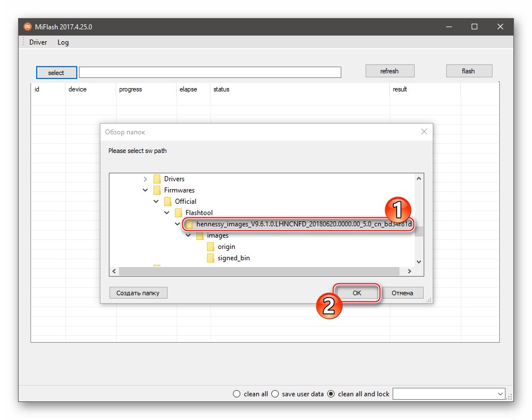Click the Official folder icon
532x420 pixels.
pyautogui.click(x=168, y=202)
